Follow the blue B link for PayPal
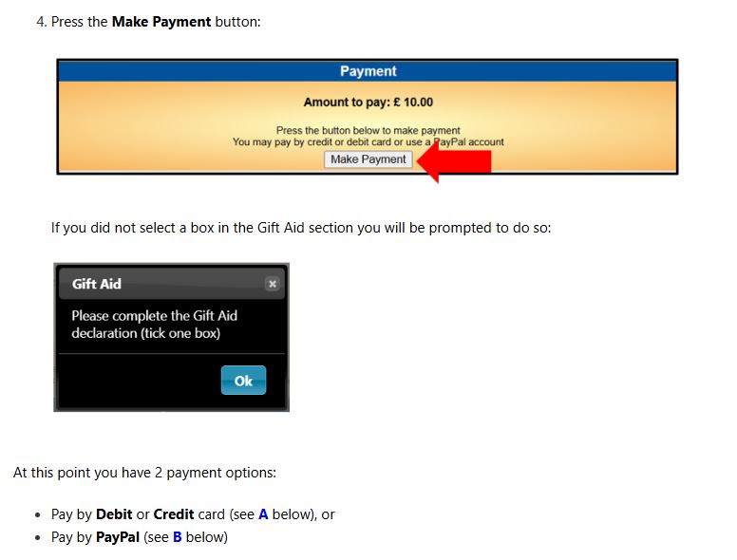 click(178, 536)
